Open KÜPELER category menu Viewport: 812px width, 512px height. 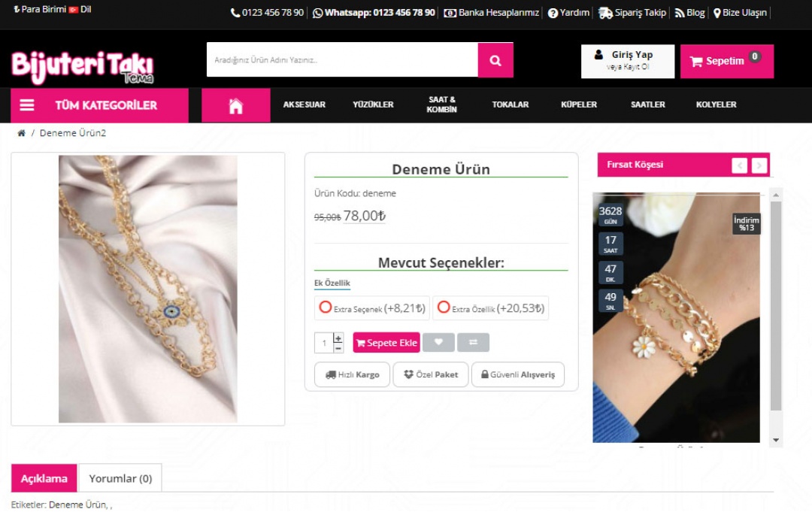click(x=578, y=105)
